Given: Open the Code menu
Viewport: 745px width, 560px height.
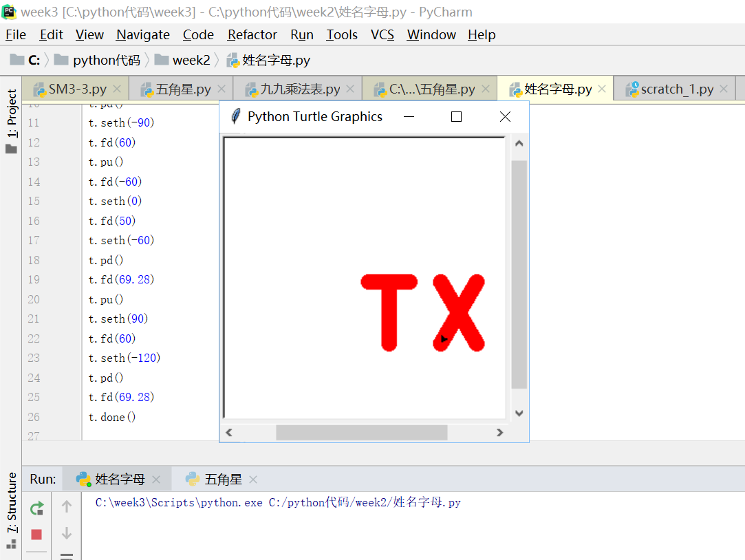Looking at the screenshot, I should (x=198, y=34).
